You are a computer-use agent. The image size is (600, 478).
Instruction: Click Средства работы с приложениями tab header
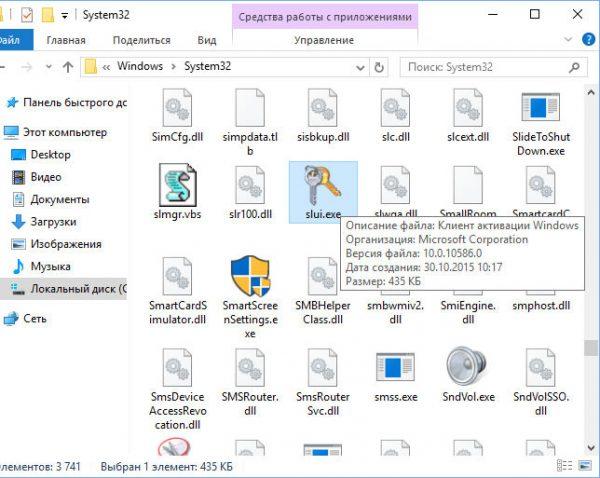pyautogui.click(x=325, y=17)
